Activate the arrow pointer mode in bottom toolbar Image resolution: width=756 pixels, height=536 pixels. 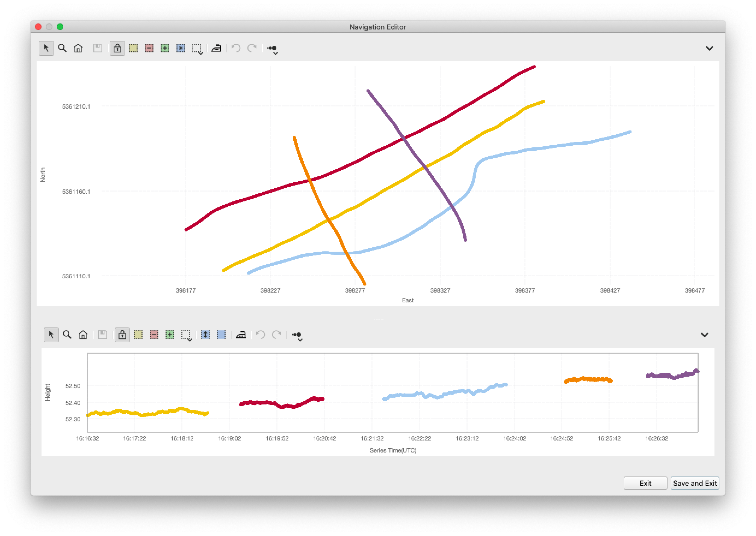click(x=51, y=335)
